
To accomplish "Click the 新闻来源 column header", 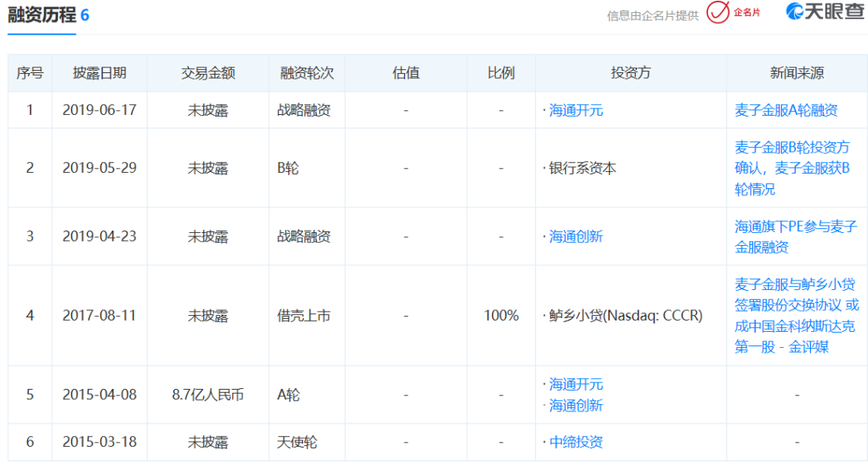I will [797, 73].
